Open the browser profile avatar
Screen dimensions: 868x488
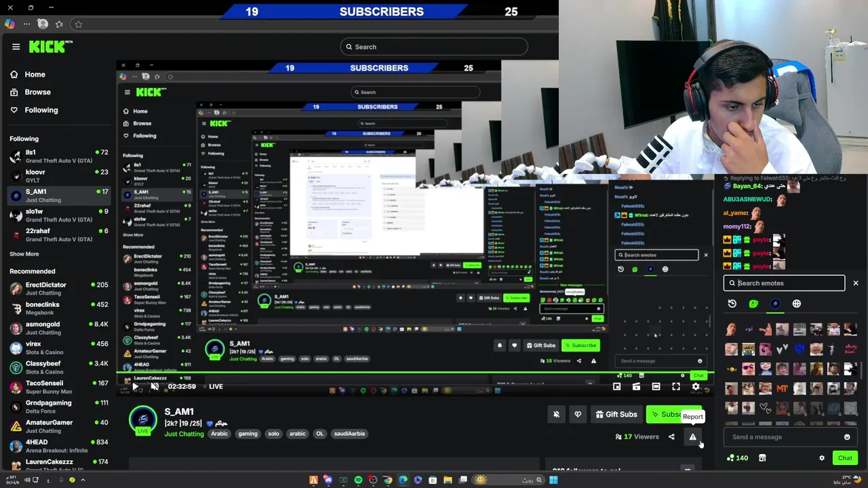43,24
